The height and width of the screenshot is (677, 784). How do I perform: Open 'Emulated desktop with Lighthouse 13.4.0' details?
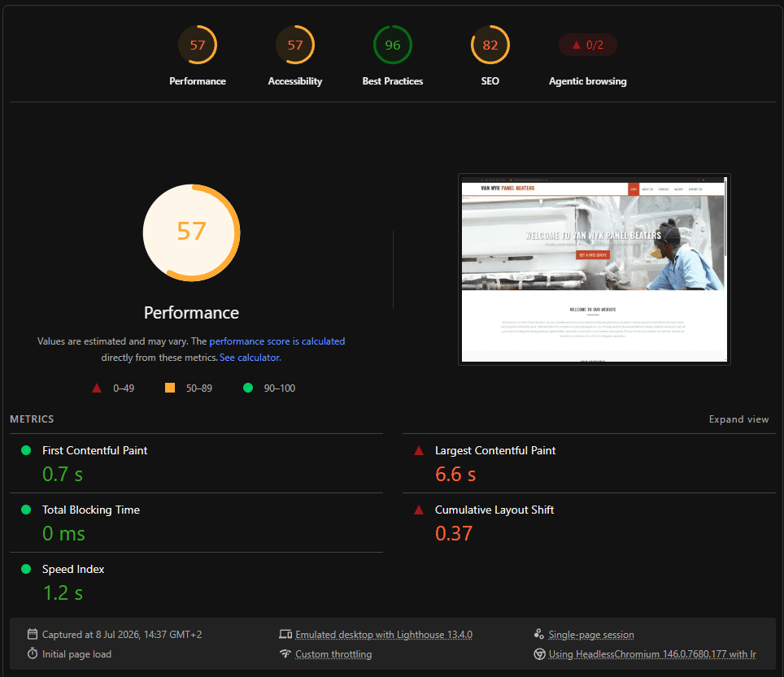(384, 635)
